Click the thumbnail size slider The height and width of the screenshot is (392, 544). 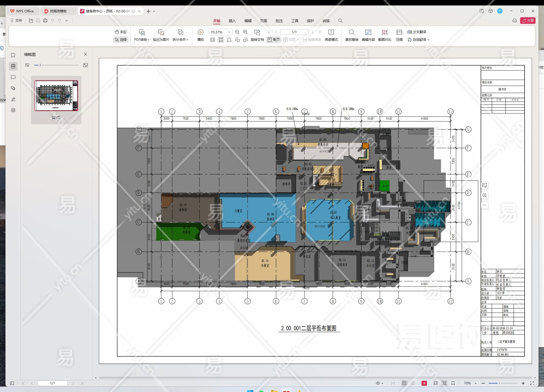[x=40, y=65]
